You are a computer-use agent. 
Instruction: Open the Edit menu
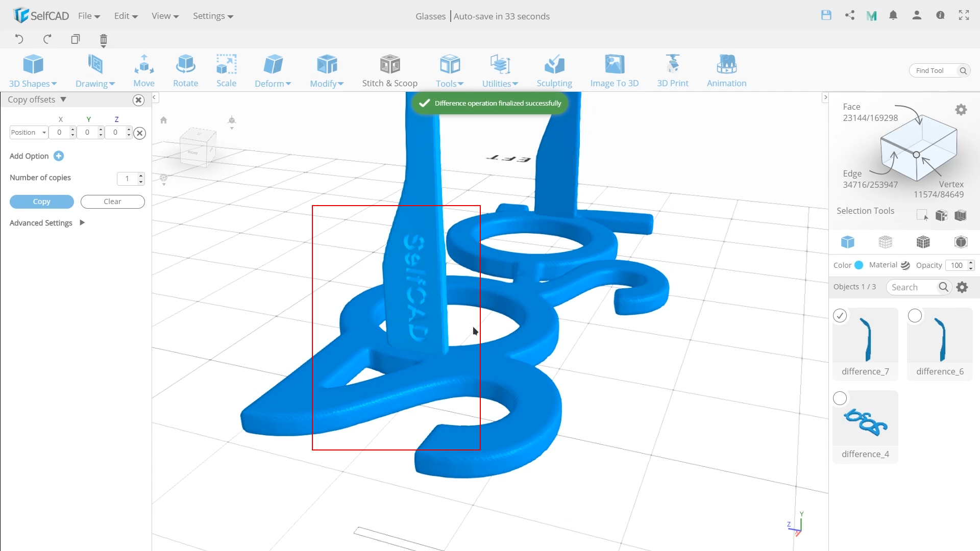coord(126,16)
